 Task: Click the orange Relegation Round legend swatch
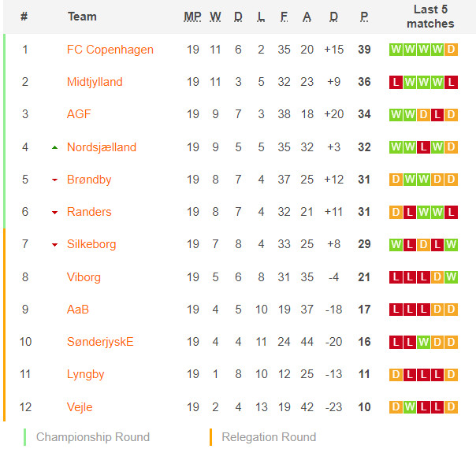(210, 437)
